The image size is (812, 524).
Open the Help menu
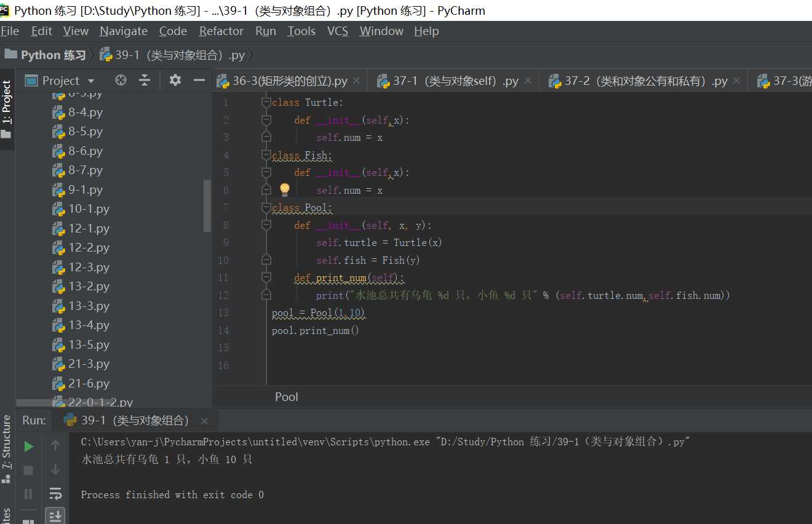point(426,31)
